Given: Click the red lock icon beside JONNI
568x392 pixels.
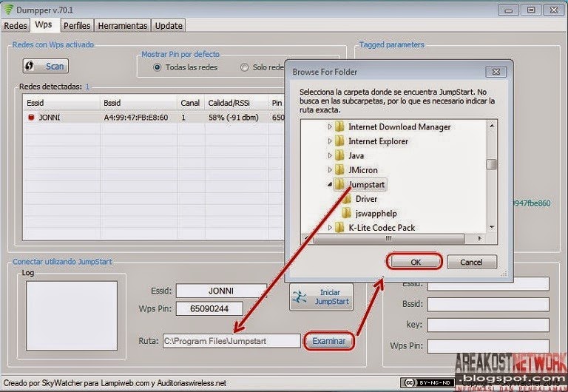Looking at the screenshot, I should [x=31, y=118].
